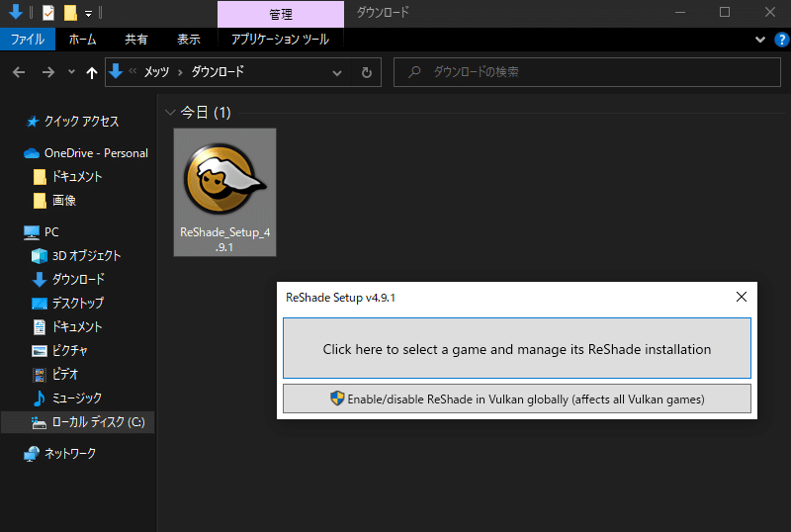Screen dimensions: 791x532
Task: Select the 管理 contextual tab
Action: tap(281, 14)
